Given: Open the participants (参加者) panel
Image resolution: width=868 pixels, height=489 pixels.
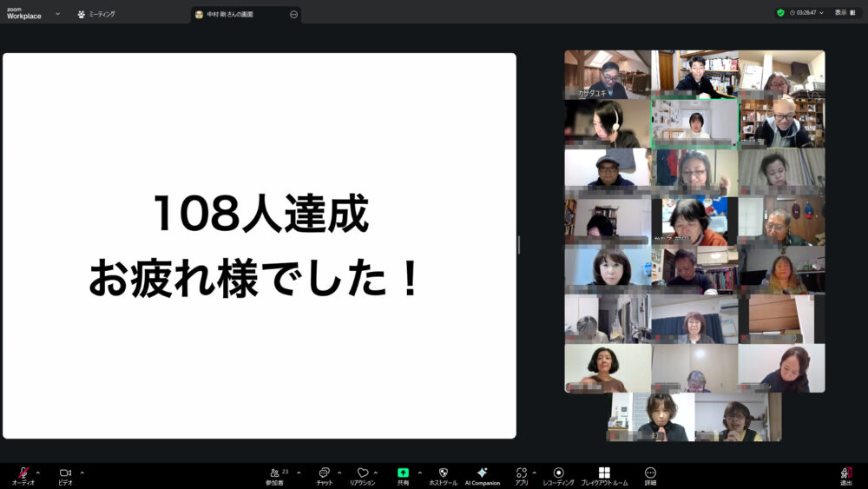Looking at the screenshot, I should [275, 472].
